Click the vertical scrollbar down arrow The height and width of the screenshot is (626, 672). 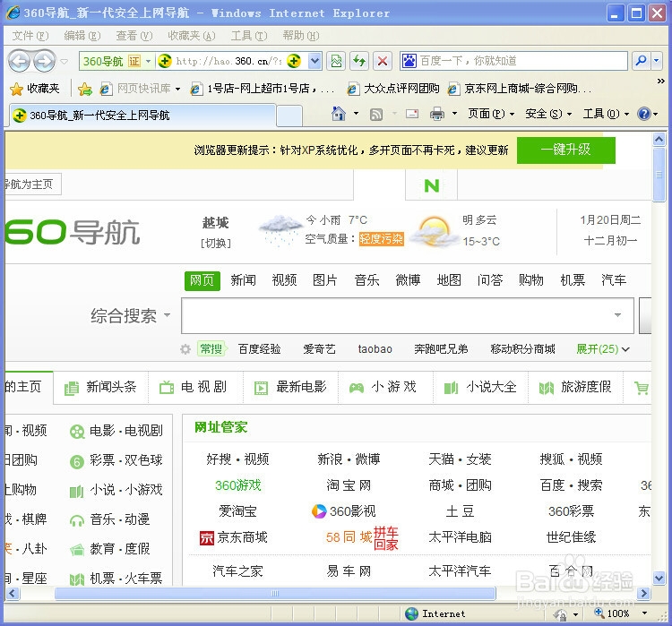pos(659,578)
